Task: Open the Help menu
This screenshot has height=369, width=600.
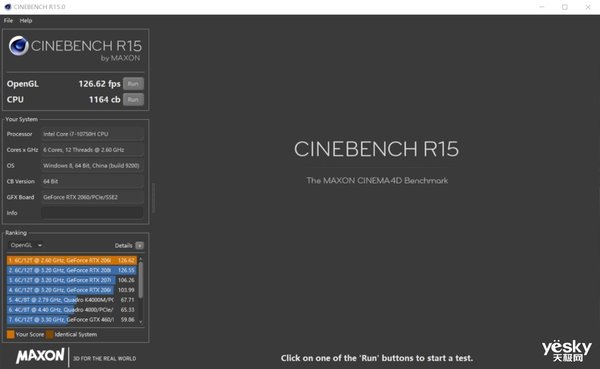Action: 26,21
